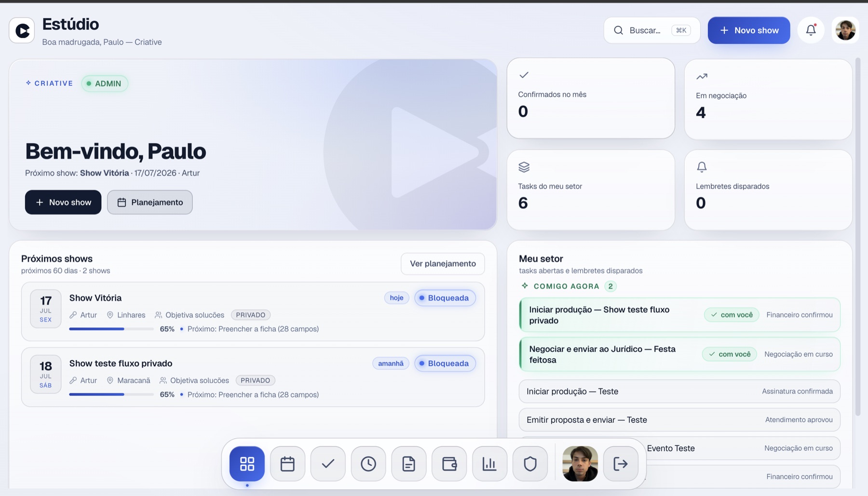This screenshot has height=496, width=868.
Task: Click the Linhares location pin icon
Action: [x=110, y=315]
